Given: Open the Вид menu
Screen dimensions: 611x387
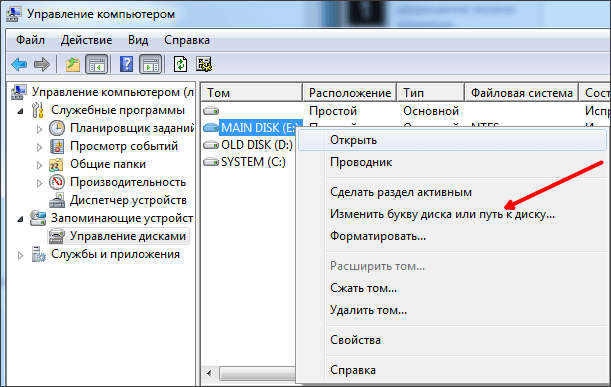Looking at the screenshot, I should (x=138, y=40).
